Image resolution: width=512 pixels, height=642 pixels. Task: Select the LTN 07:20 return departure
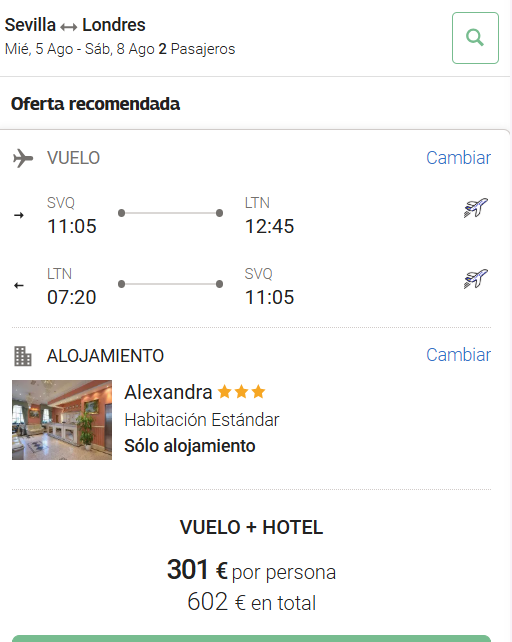pos(72,297)
